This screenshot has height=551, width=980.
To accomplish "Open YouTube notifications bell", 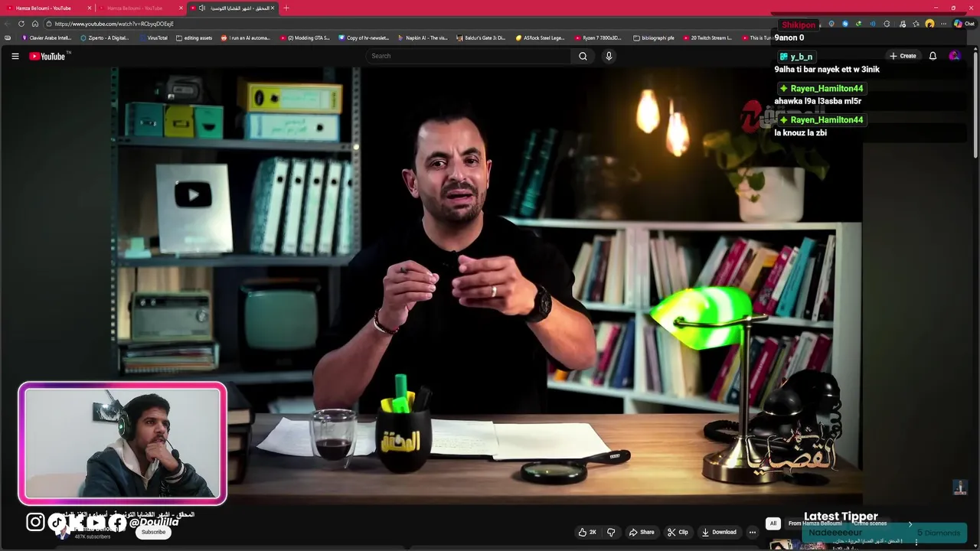I will coord(933,56).
